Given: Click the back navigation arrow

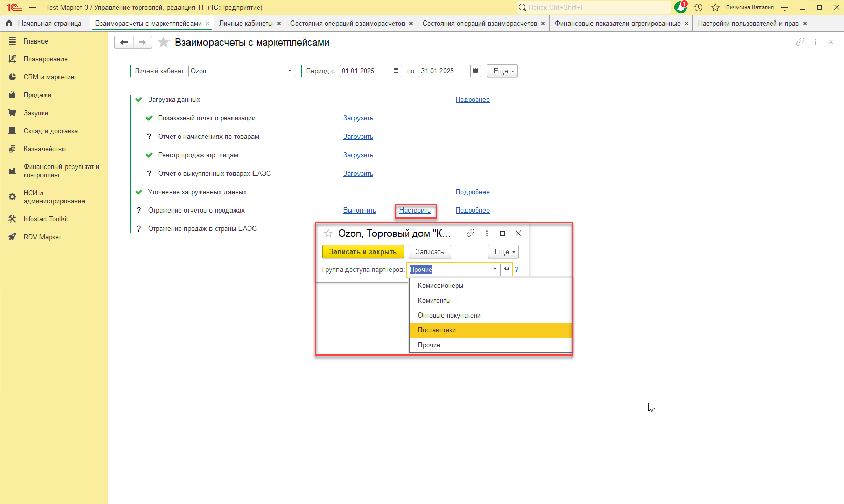Looking at the screenshot, I should coord(124,42).
